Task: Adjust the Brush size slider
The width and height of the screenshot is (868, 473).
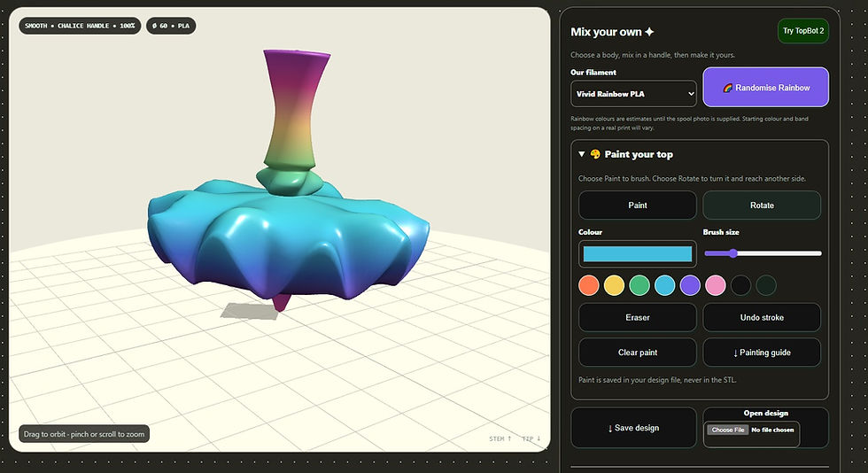Action: point(763,253)
